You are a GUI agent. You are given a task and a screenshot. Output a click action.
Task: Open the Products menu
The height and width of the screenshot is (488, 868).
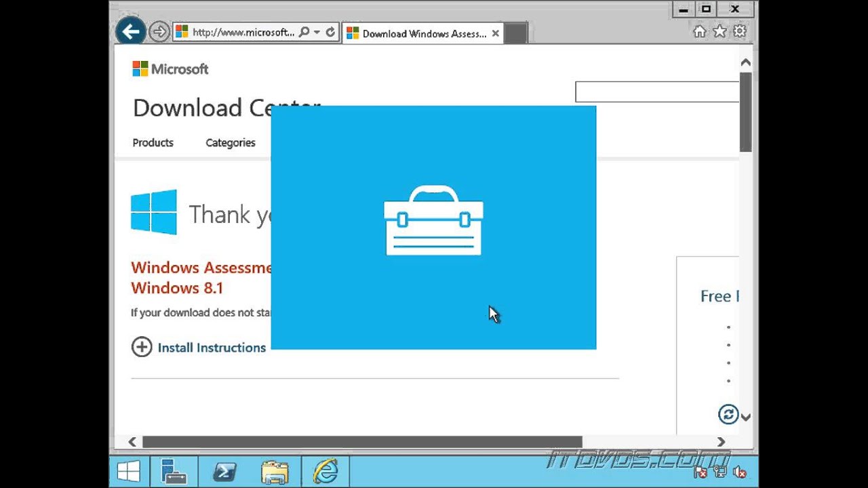pos(153,142)
